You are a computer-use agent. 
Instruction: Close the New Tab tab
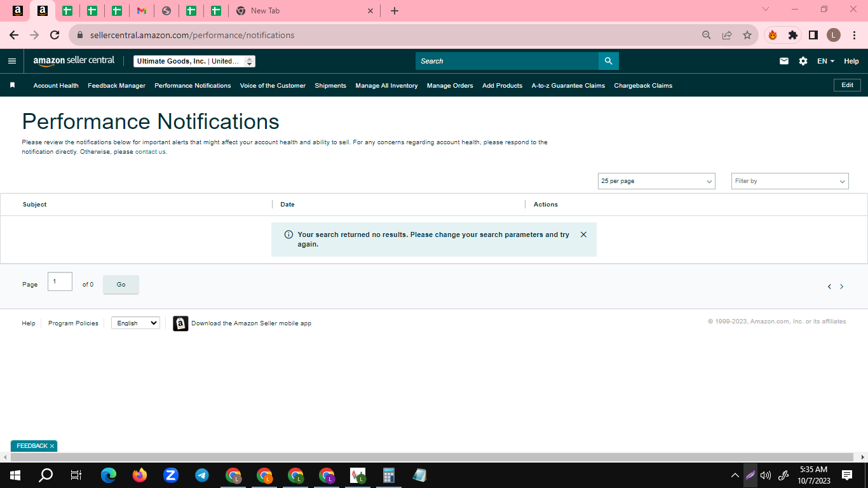[370, 11]
